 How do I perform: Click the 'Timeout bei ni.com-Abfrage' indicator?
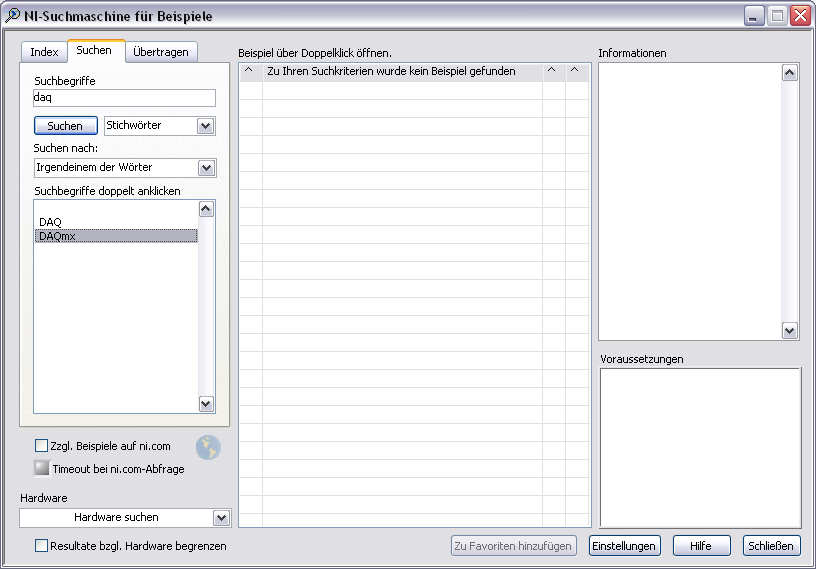coord(42,468)
